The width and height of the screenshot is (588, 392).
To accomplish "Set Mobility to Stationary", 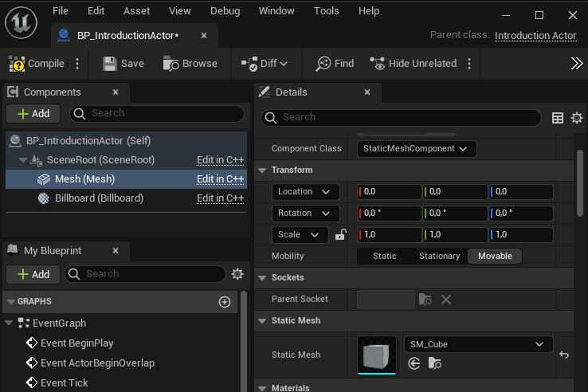I will tap(439, 256).
